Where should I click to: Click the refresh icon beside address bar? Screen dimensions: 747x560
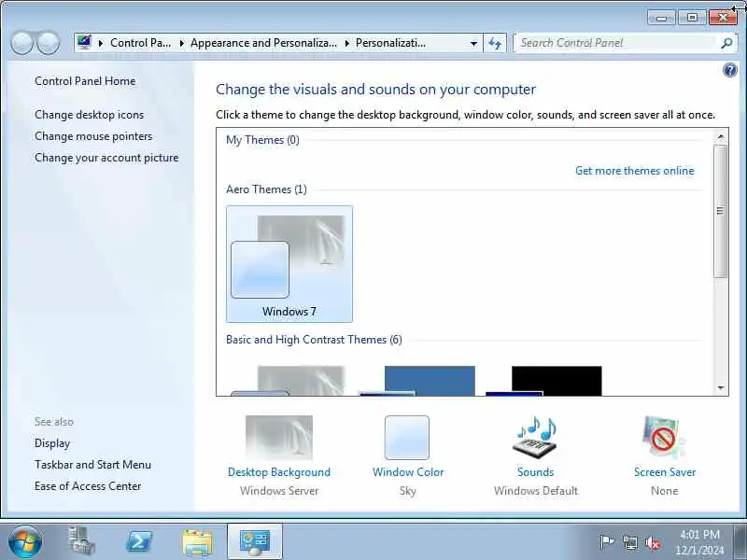click(x=495, y=43)
